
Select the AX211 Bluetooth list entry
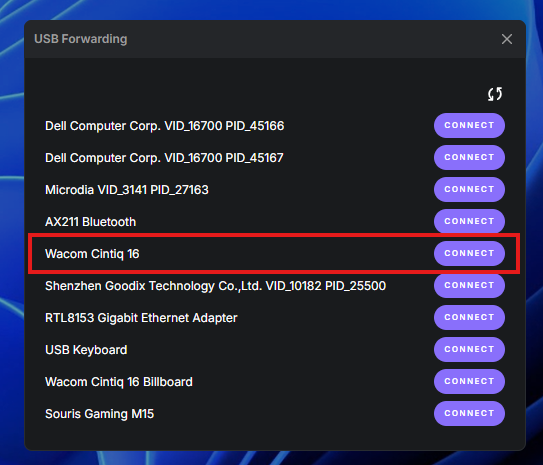[x=90, y=222]
